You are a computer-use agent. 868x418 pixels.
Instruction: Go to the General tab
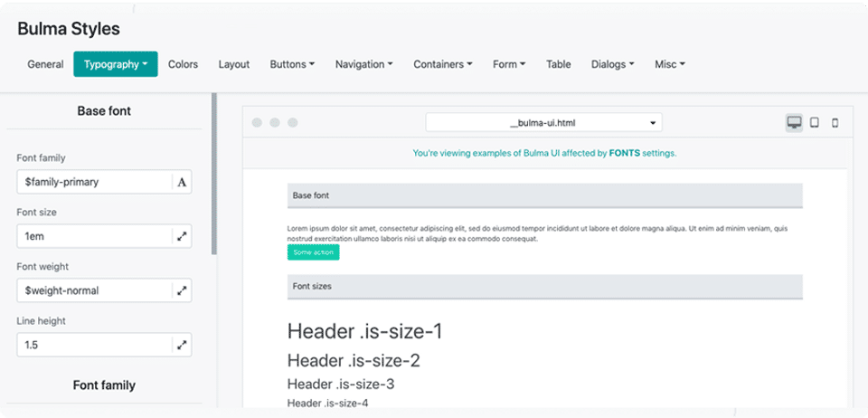(x=45, y=64)
